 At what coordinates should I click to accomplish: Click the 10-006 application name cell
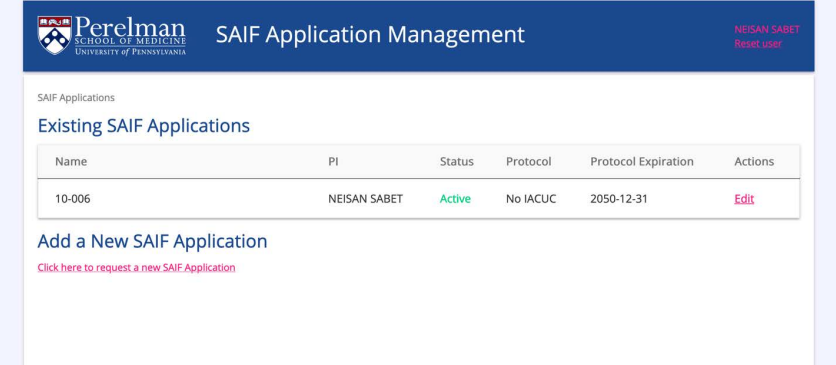pyautogui.click(x=73, y=199)
